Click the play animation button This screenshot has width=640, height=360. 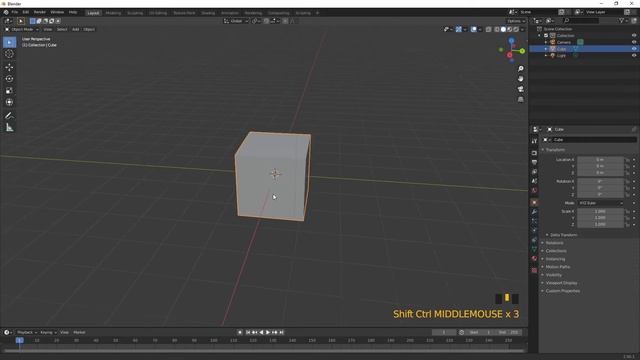268,332
